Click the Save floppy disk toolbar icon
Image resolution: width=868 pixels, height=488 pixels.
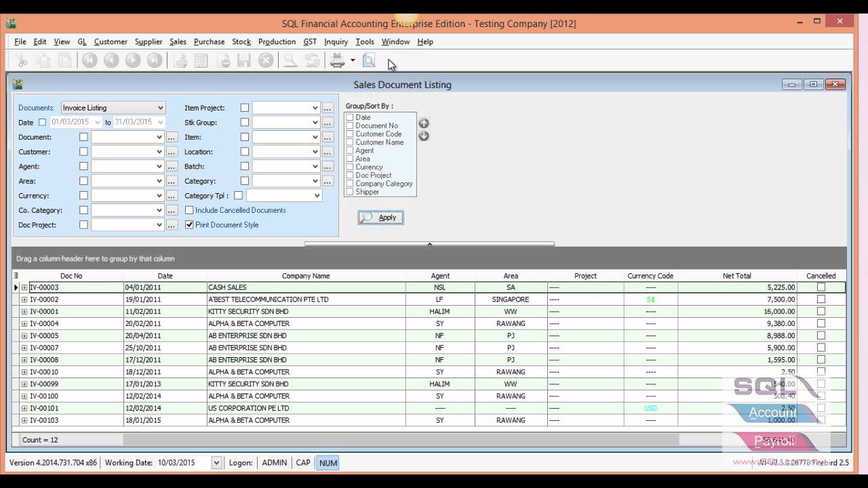245,61
